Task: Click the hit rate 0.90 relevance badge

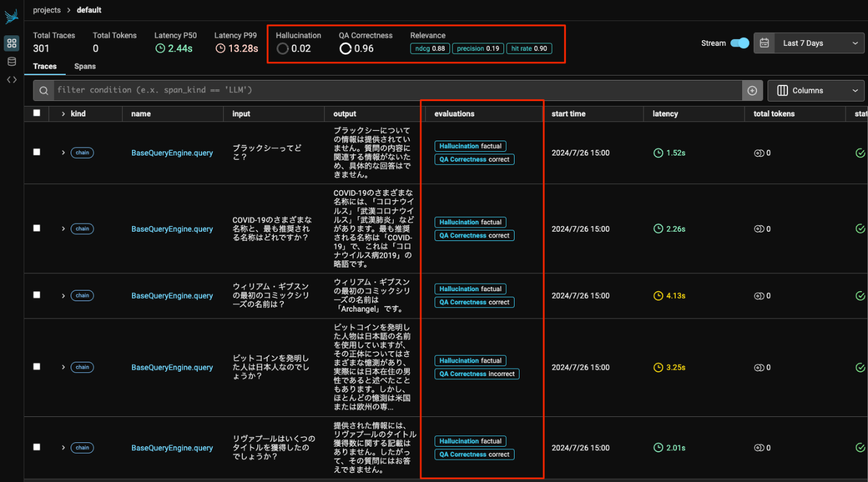Action: 529,48
